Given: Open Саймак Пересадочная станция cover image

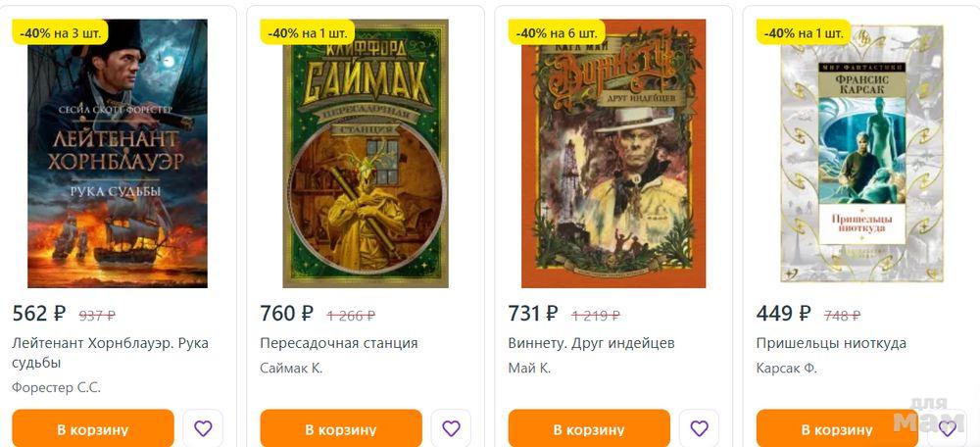Looking at the screenshot, I should [x=366, y=153].
